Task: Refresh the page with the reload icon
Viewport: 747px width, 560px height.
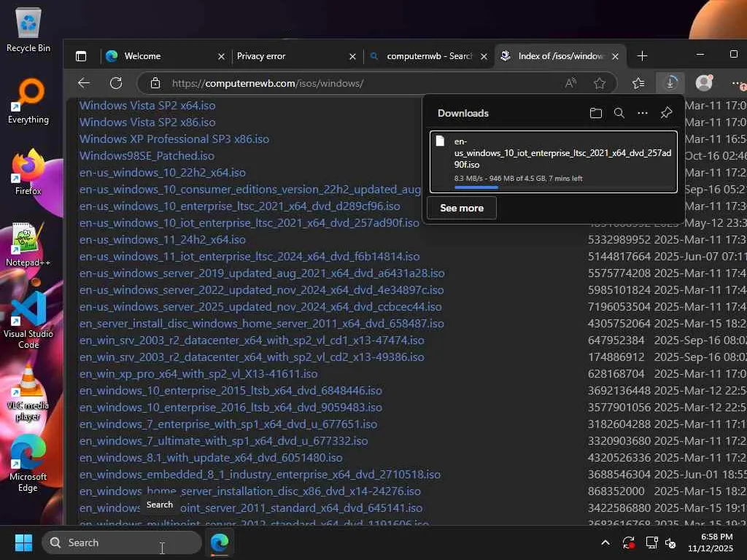Action: 116,83
